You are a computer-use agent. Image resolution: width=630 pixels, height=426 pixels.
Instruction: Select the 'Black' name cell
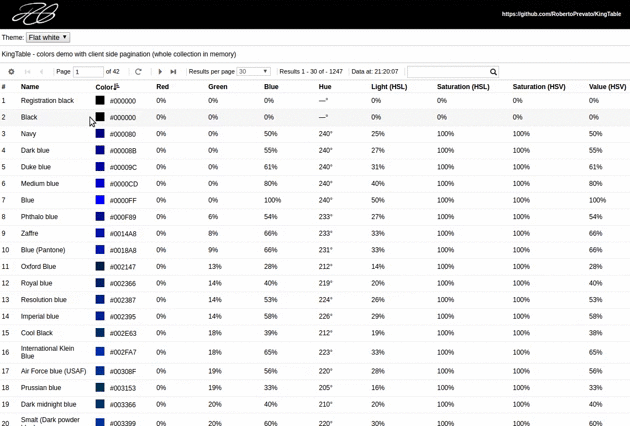(x=29, y=117)
